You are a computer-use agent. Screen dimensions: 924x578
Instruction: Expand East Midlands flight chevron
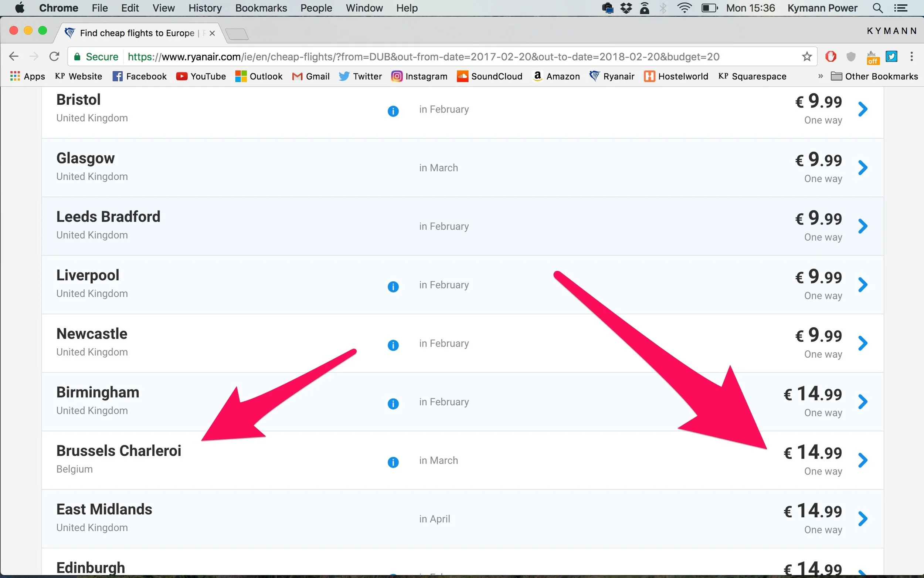(863, 518)
